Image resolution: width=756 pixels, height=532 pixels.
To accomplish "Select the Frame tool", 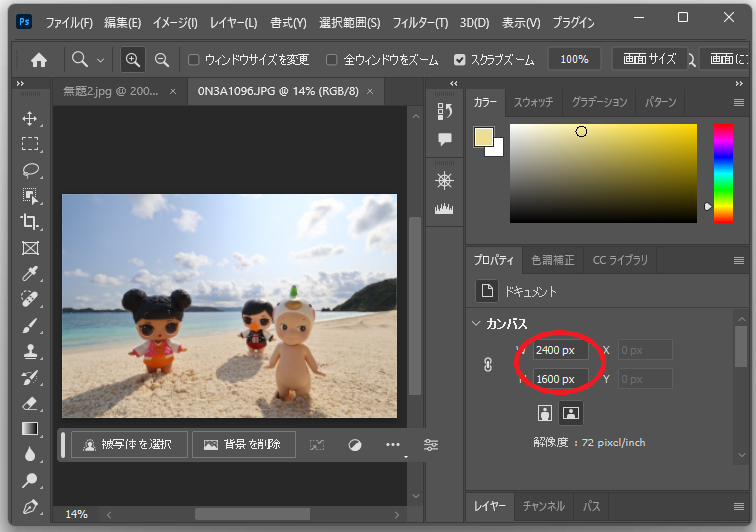I will pos(30,248).
